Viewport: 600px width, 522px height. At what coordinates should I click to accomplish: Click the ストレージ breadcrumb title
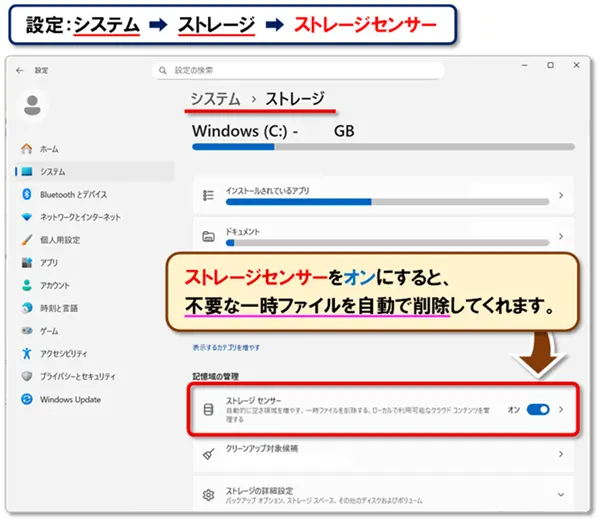click(295, 99)
